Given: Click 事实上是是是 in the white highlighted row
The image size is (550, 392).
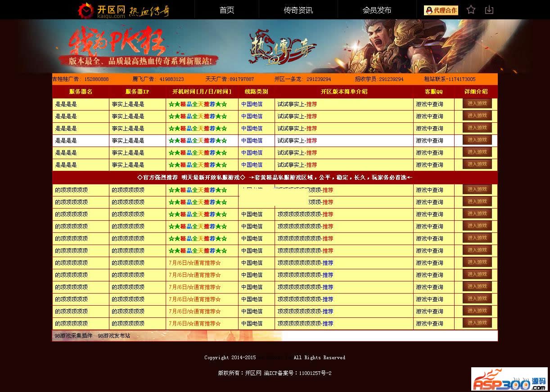Looking at the screenshot, I should click(x=128, y=141).
